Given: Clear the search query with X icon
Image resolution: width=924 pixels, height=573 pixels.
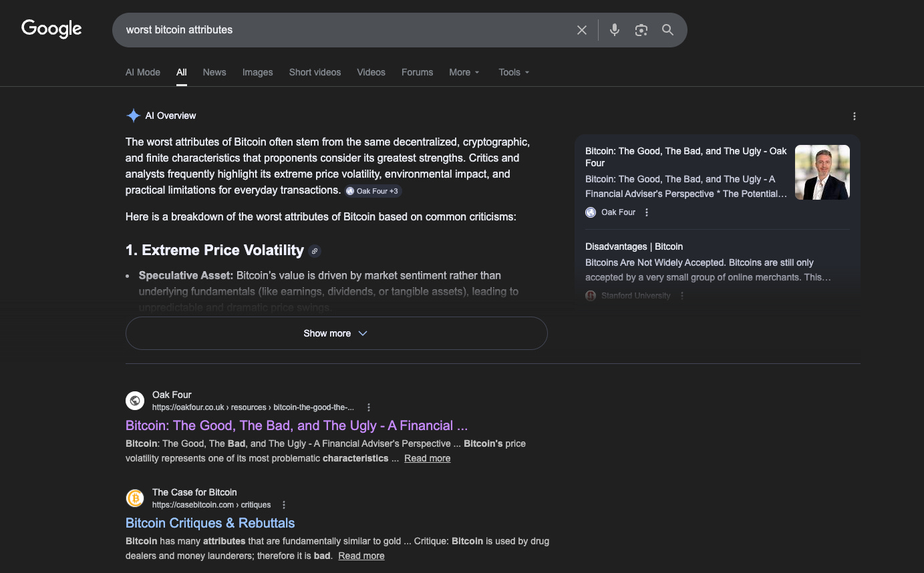Looking at the screenshot, I should [582, 30].
